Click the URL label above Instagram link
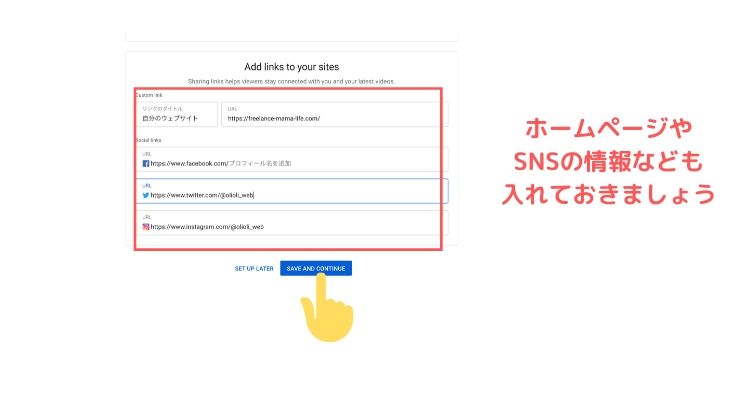 click(x=147, y=217)
